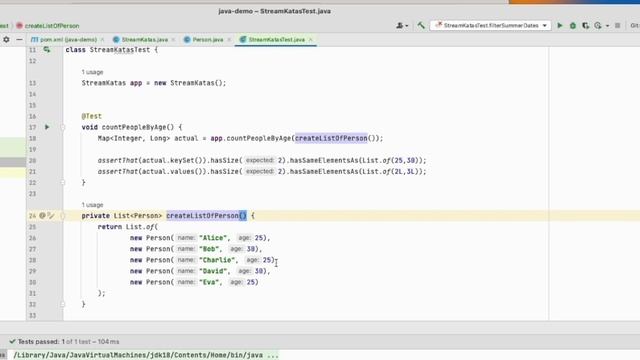Close the StreamKatas.java tab
This screenshot has height=360, width=640.
(173, 40)
